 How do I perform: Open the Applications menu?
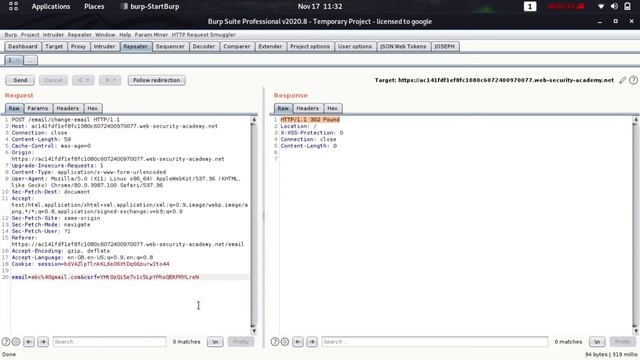(51, 7)
